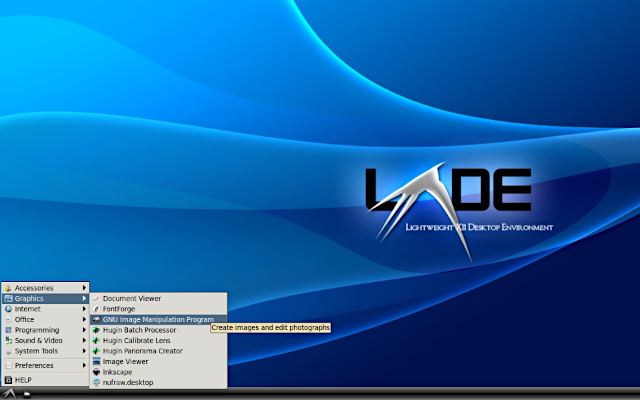The image size is (640, 400).
Task: Open the HELP menu entry
Action: (45, 380)
